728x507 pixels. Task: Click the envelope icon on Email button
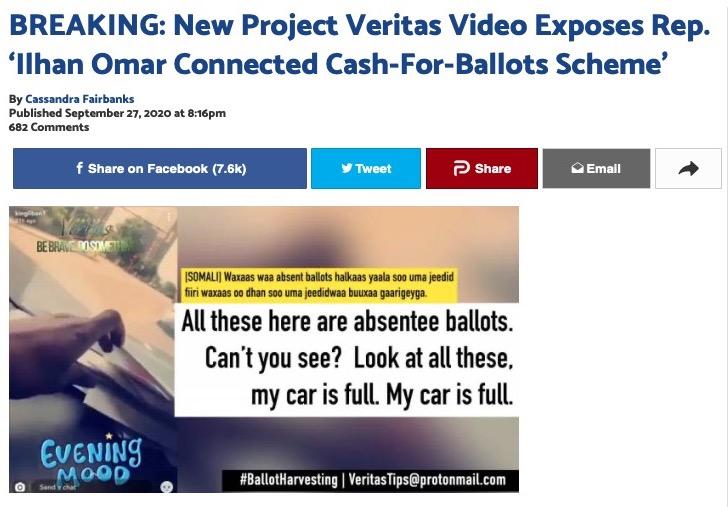coord(577,168)
